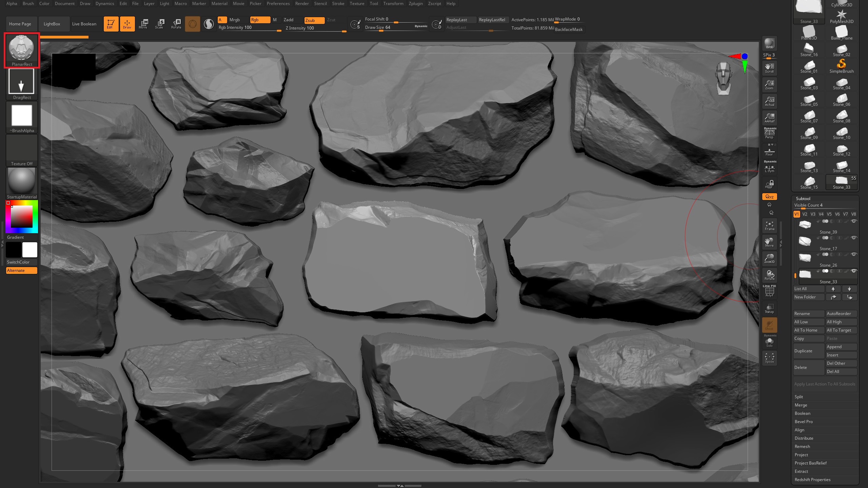This screenshot has height=488, width=868.
Task: Open Xpose view icon
Action: pos(769,358)
